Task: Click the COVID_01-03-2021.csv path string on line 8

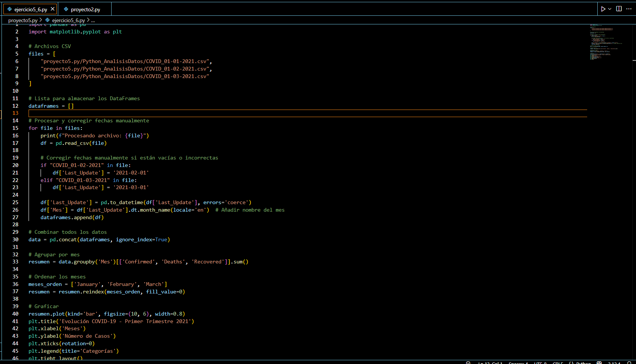Action: (x=125, y=76)
